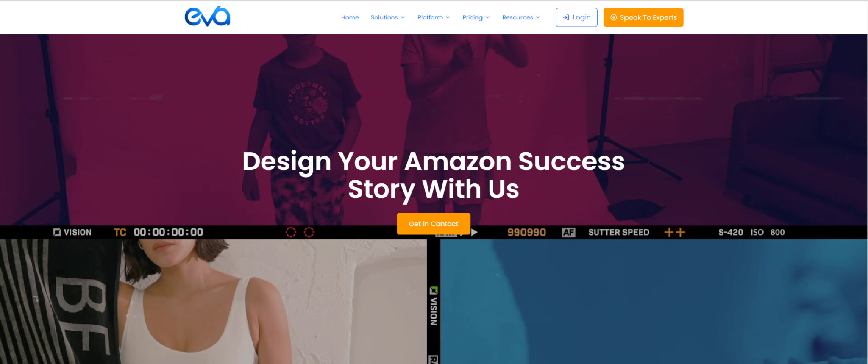Click the green vertical VISION icon

point(433,290)
